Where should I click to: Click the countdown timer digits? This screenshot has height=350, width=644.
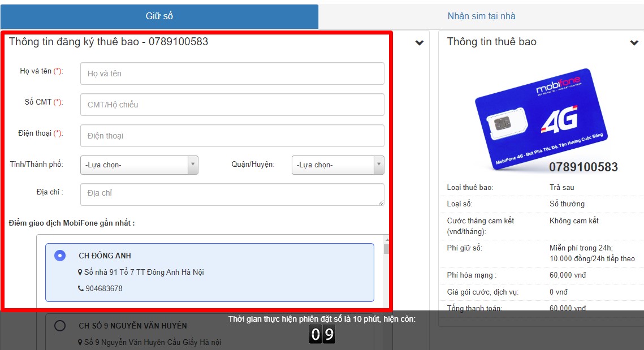(x=322, y=335)
